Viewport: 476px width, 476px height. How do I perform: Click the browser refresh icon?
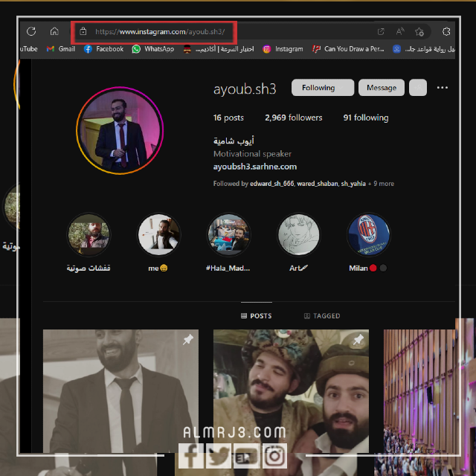coord(31,31)
